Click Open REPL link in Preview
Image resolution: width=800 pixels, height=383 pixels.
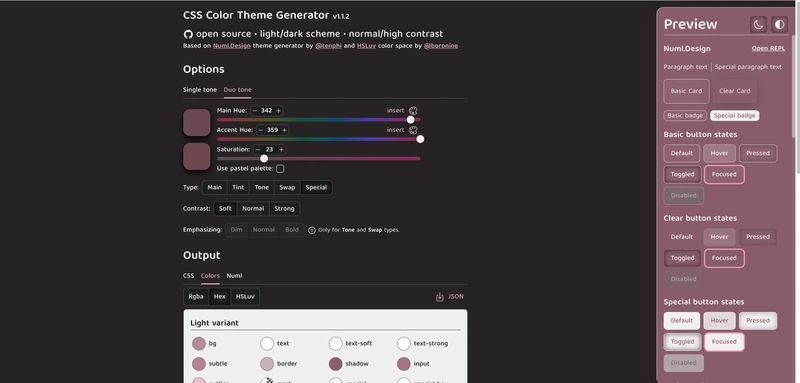pyautogui.click(x=768, y=49)
